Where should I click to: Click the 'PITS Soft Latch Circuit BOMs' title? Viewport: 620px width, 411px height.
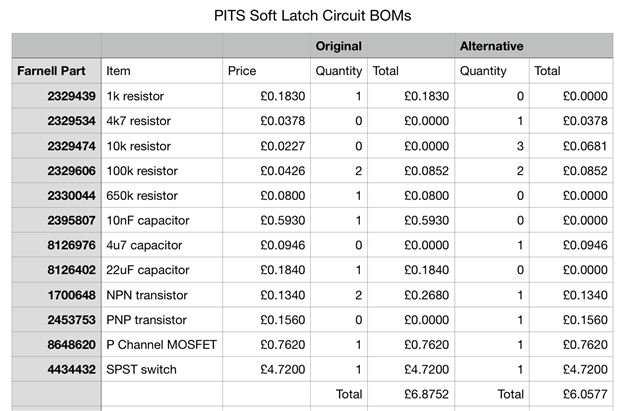pyautogui.click(x=312, y=17)
